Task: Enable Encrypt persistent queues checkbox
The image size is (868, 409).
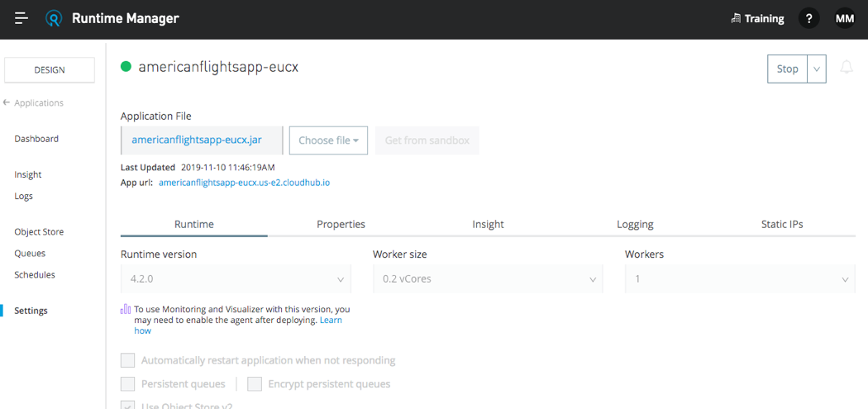Action: click(x=255, y=383)
